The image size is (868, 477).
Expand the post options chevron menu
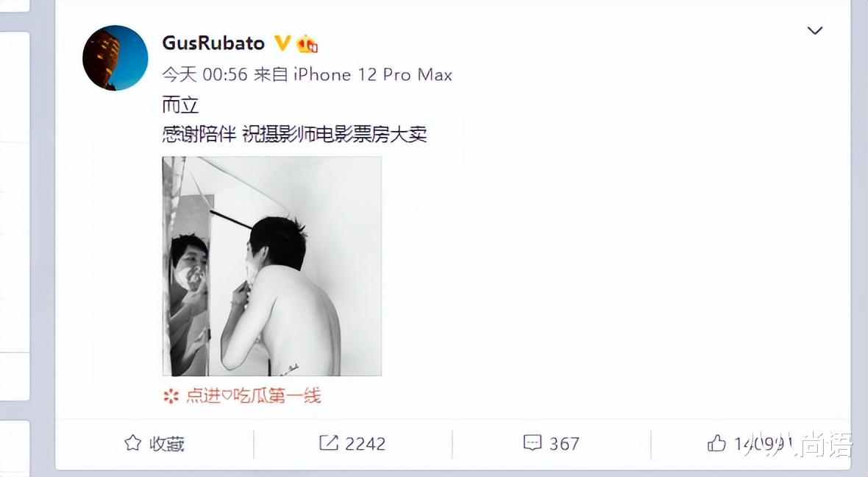(815, 30)
